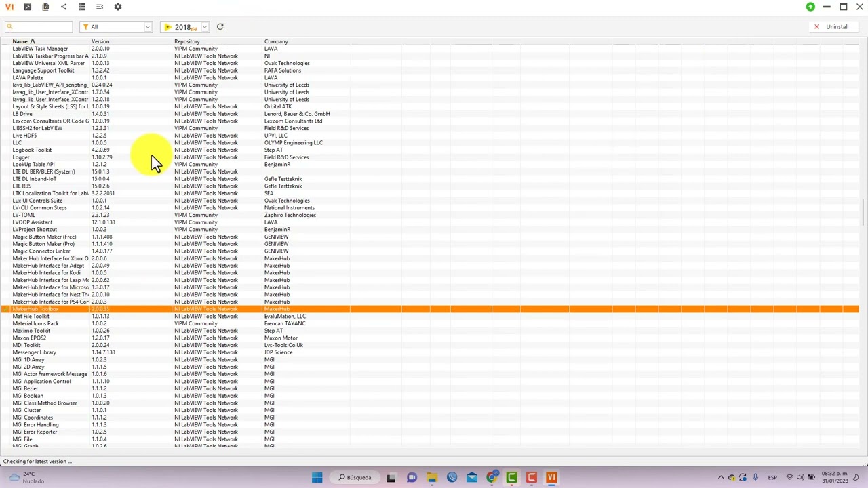Click the taskbar Búsqueda search box
868x488 pixels.
[x=355, y=477]
